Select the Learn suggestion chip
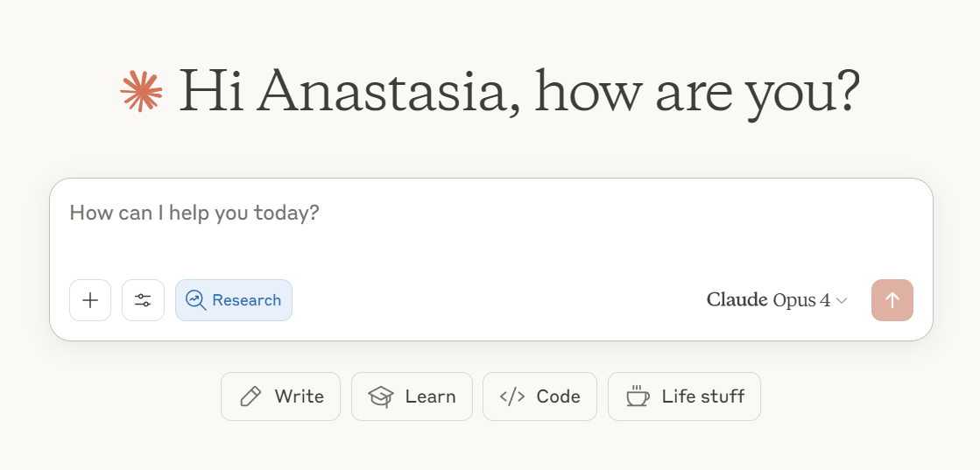This screenshot has height=470, width=980. point(412,396)
